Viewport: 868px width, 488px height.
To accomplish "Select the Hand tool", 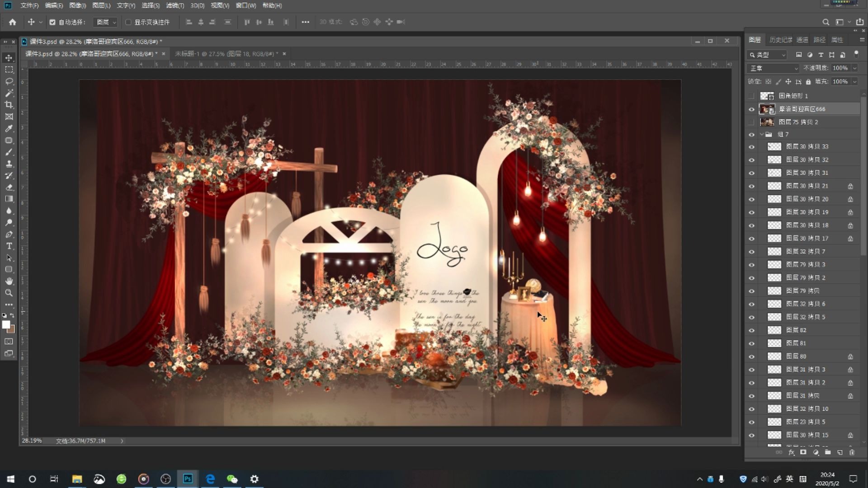I will coord(9,281).
